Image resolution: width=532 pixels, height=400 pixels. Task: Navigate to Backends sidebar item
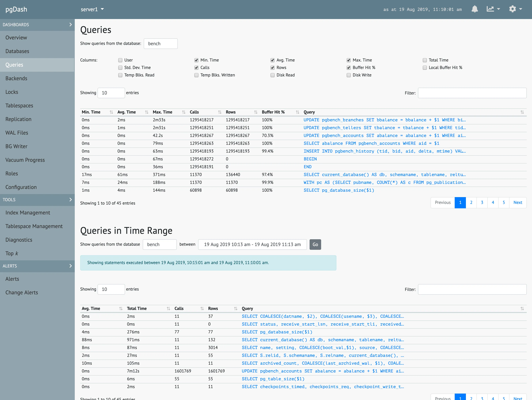click(16, 78)
